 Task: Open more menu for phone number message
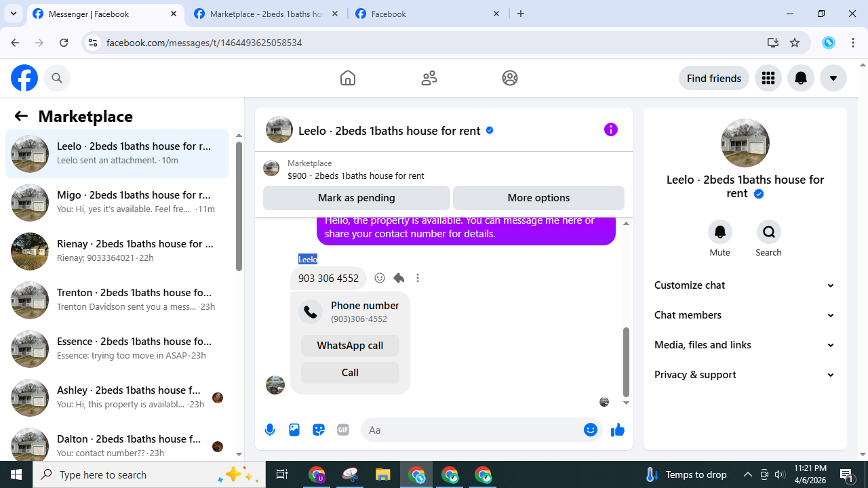click(418, 278)
